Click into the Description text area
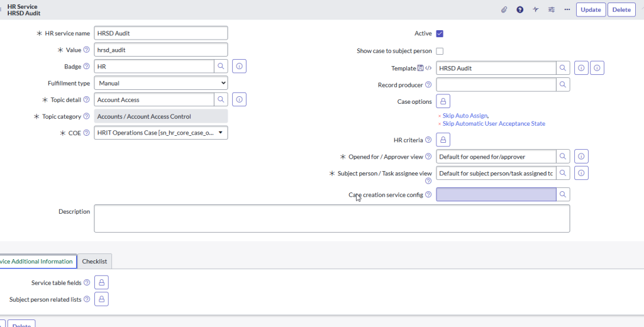The height and width of the screenshot is (327, 644). pos(331,218)
